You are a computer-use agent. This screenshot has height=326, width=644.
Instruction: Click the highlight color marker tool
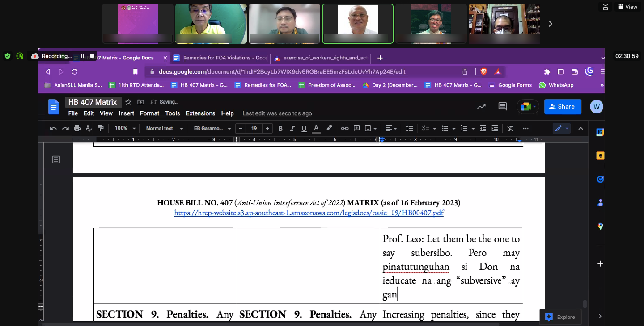pos(329,129)
